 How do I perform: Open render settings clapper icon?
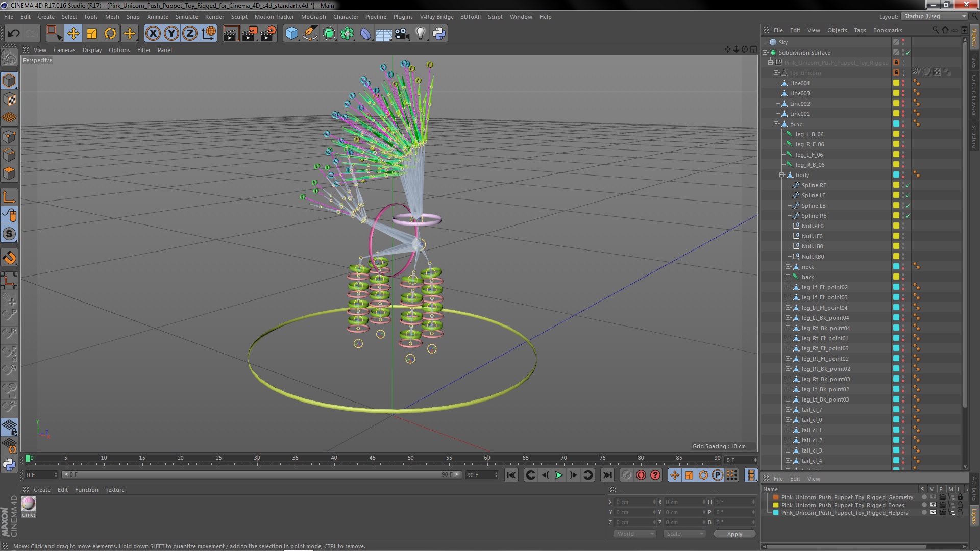268,34
